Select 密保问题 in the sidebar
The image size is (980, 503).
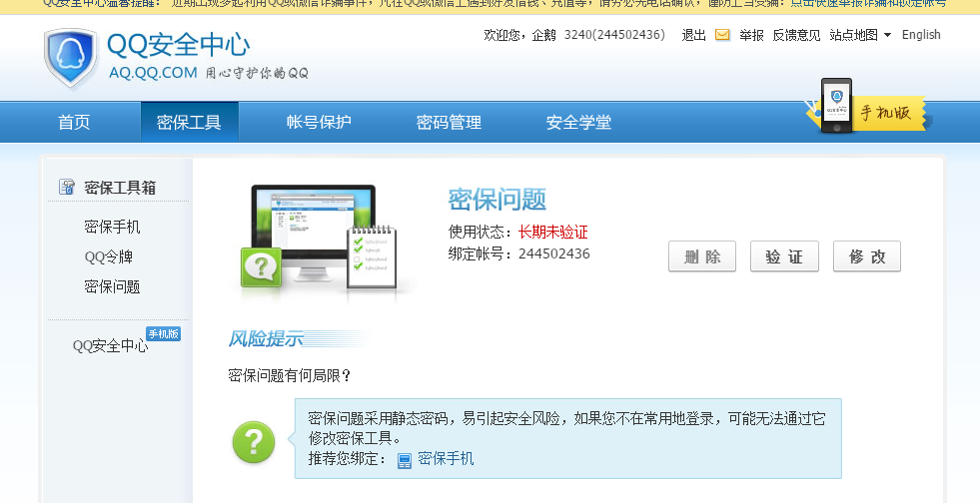(112, 286)
